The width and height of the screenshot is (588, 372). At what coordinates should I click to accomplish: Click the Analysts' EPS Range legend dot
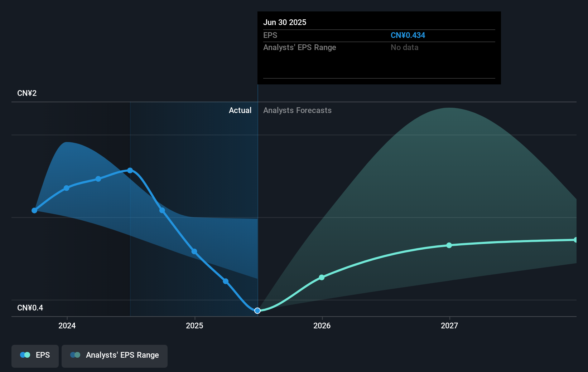pos(76,355)
